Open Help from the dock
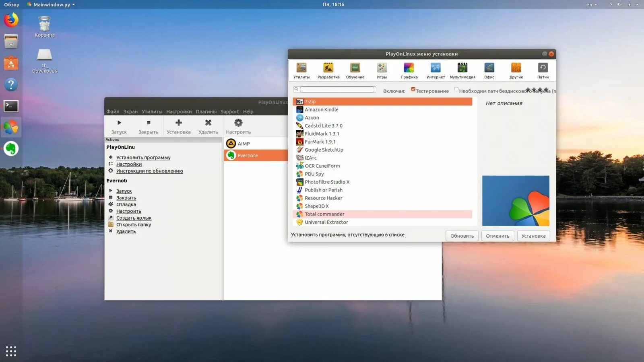Image resolution: width=644 pixels, height=362 pixels. [11, 84]
